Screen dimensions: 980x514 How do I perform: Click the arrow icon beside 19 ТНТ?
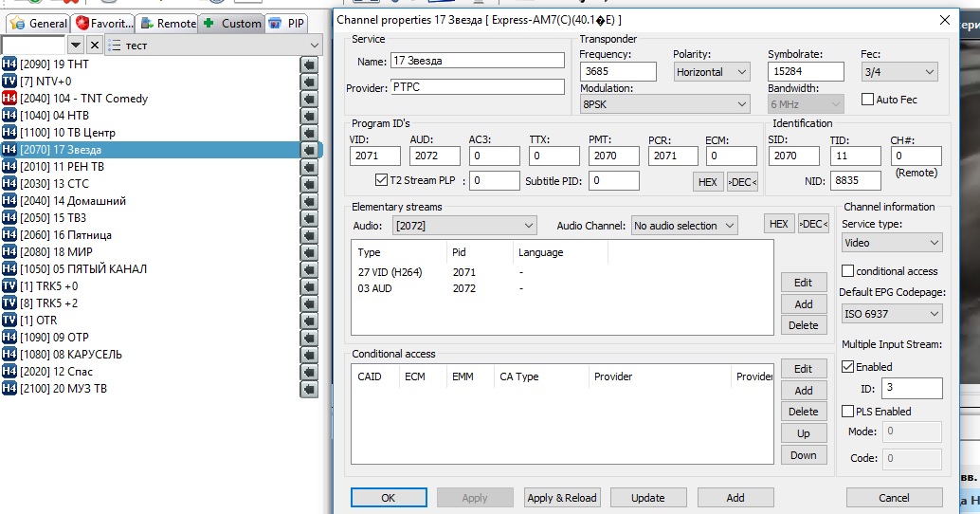click(309, 64)
